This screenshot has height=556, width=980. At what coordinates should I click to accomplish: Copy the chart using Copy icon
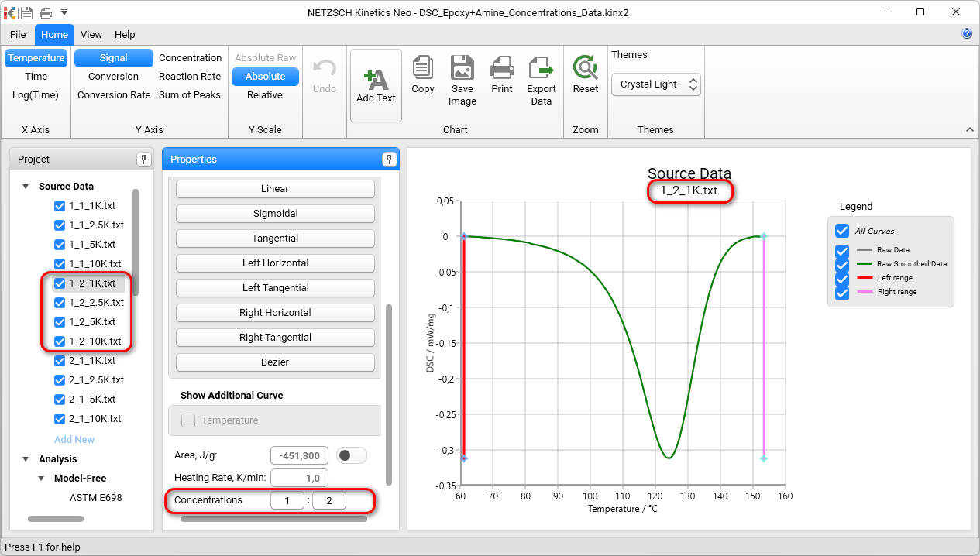click(x=423, y=68)
